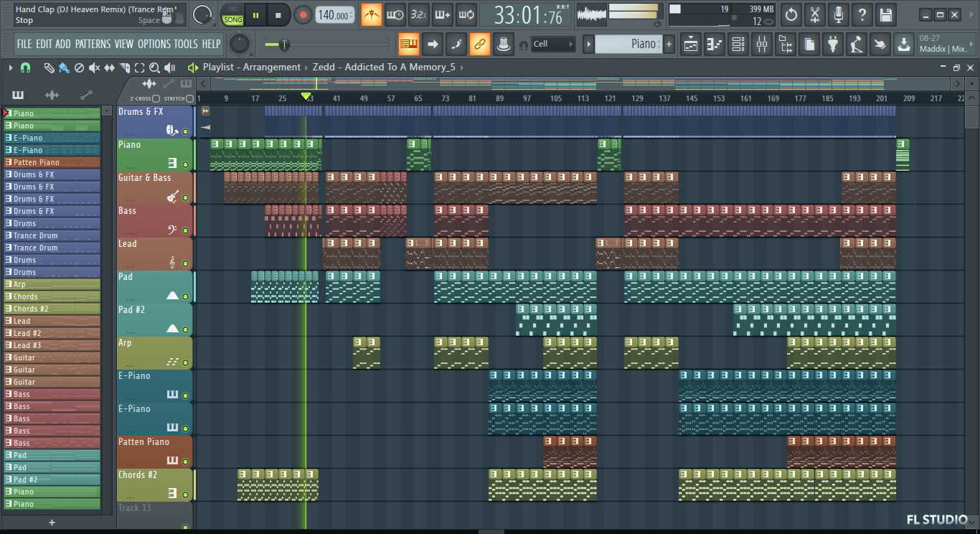Stop playback with the stop button
Viewport: 980px width, 534px height.
(278, 14)
